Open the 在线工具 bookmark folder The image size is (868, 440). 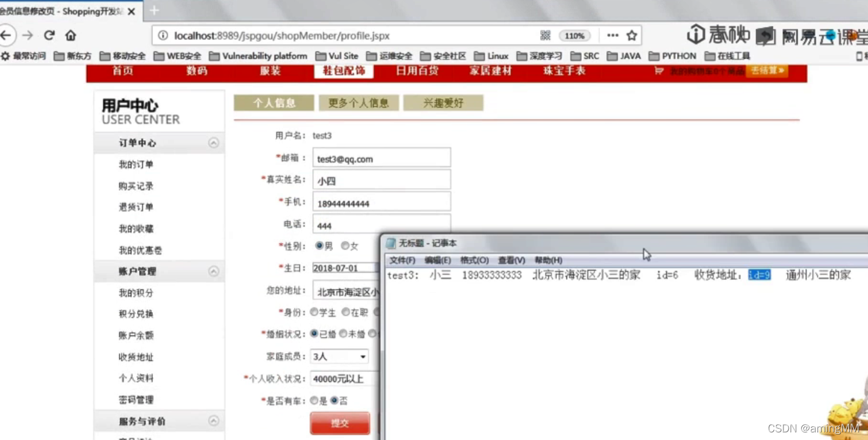click(727, 56)
